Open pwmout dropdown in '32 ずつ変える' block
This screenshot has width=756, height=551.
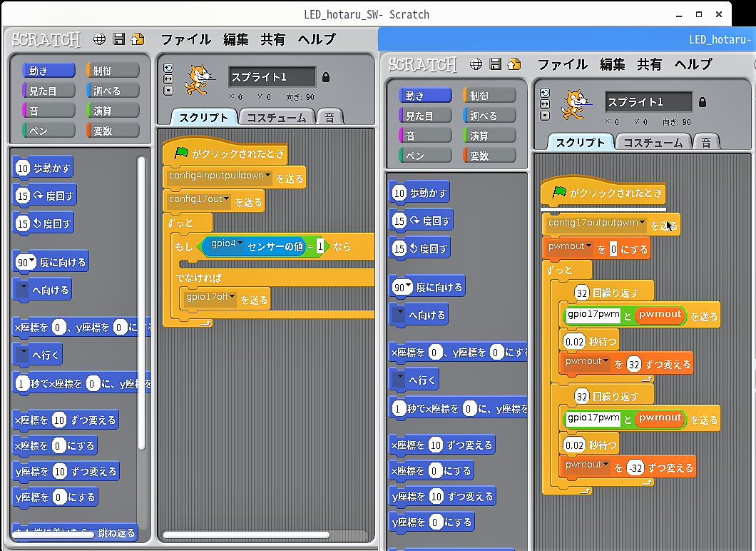click(606, 361)
